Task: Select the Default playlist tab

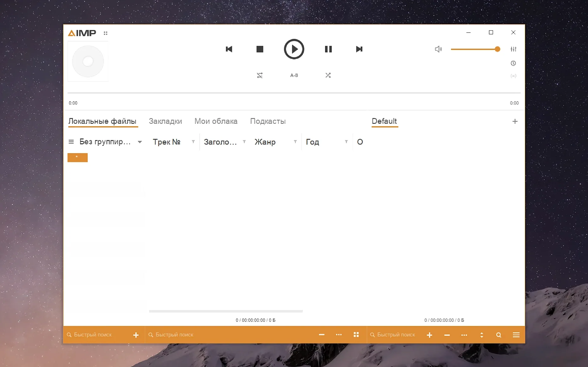Action: pos(384,121)
